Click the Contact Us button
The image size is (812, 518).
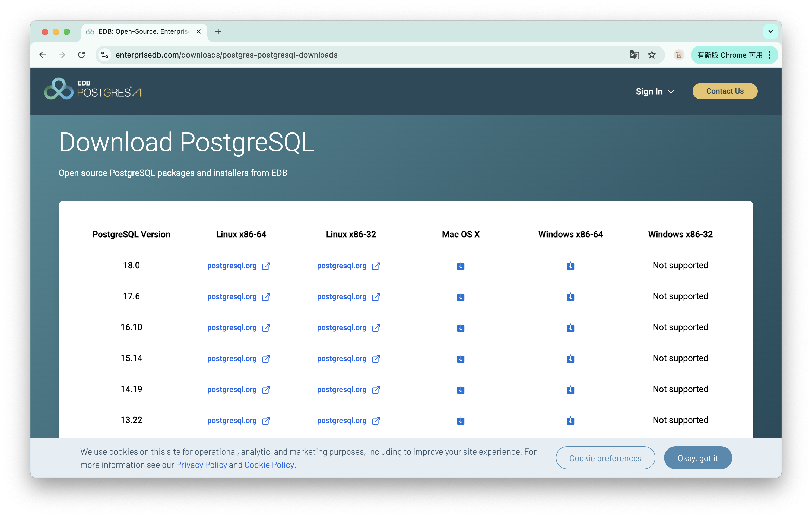tap(725, 91)
